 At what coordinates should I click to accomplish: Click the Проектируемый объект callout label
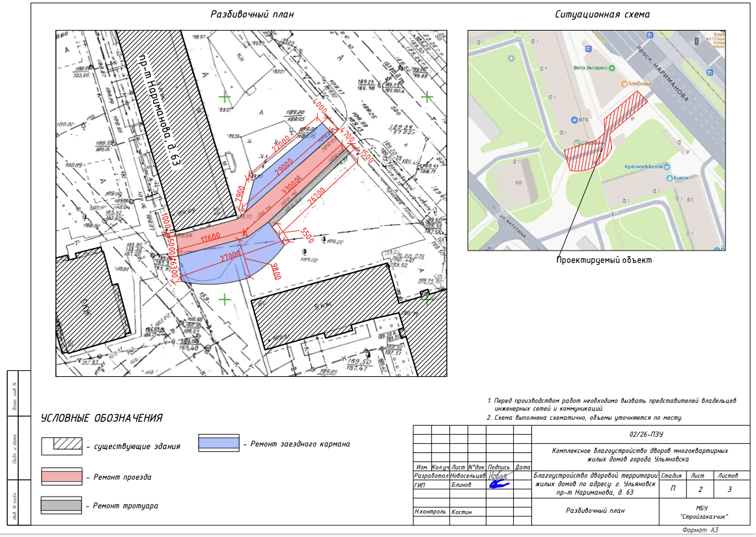(604, 260)
